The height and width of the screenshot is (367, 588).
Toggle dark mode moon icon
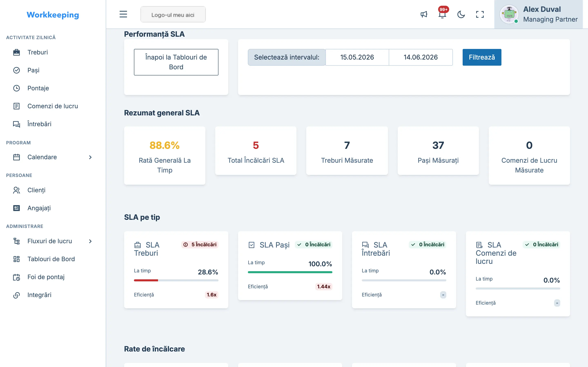pyautogui.click(x=461, y=14)
